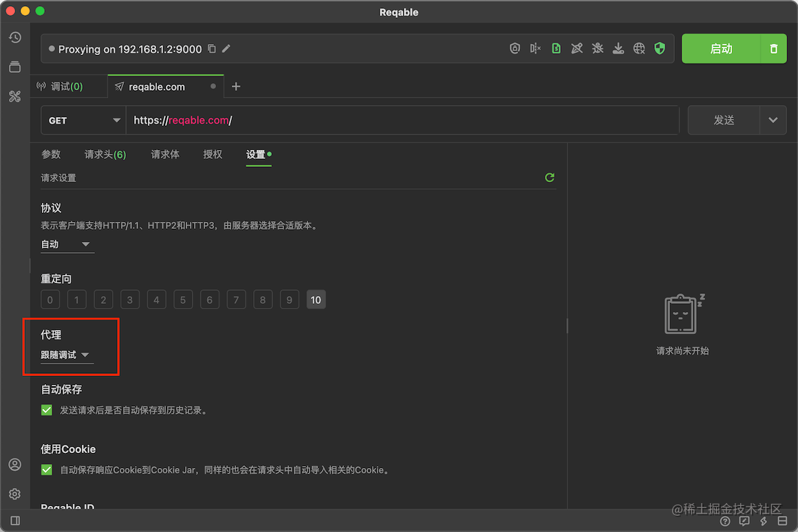Set redirect count to 4
Viewport: 798px width, 532px height.
click(x=156, y=300)
